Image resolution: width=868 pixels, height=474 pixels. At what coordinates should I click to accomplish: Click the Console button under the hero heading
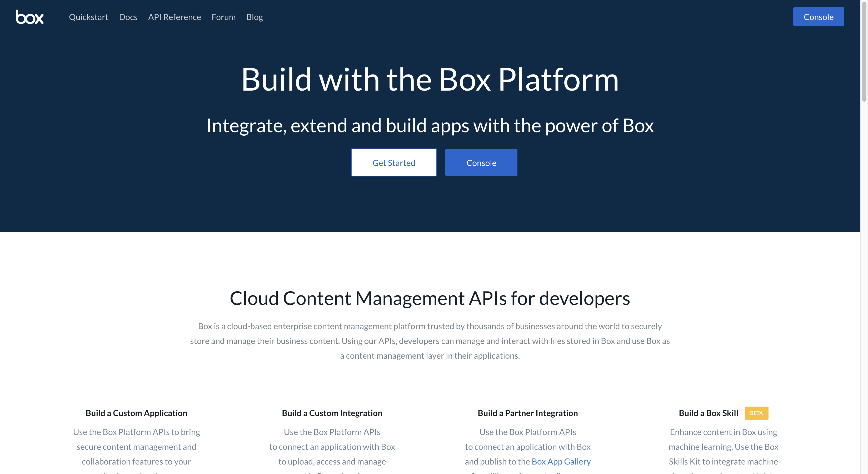point(481,162)
